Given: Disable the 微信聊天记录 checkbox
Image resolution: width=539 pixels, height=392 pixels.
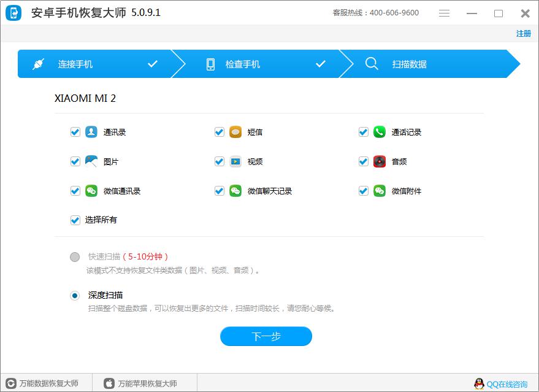Looking at the screenshot, I should tap(220, 191).
